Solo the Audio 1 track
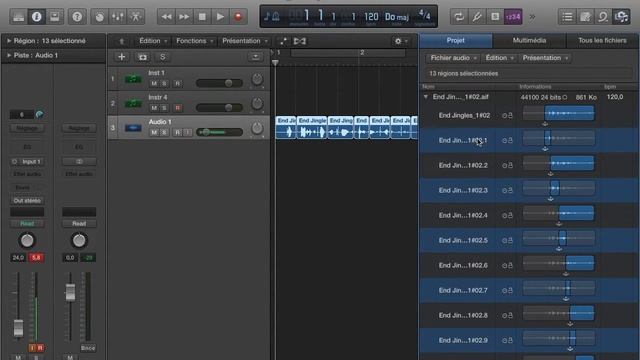 coord(164,132)
